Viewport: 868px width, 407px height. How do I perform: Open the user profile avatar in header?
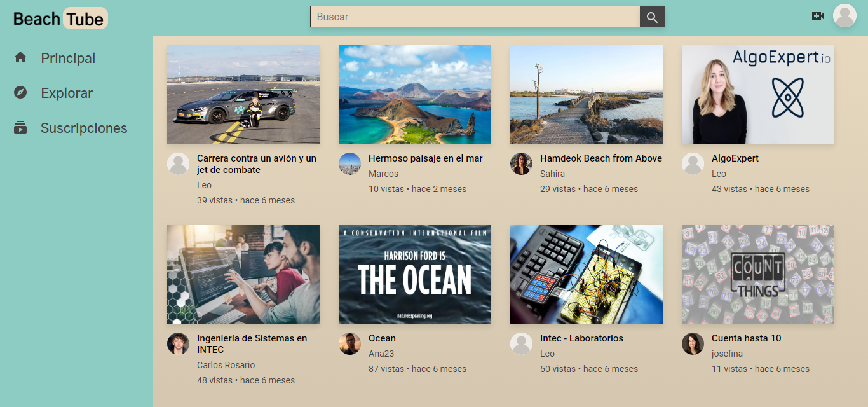pyautogui.click(x=844, y=16)
